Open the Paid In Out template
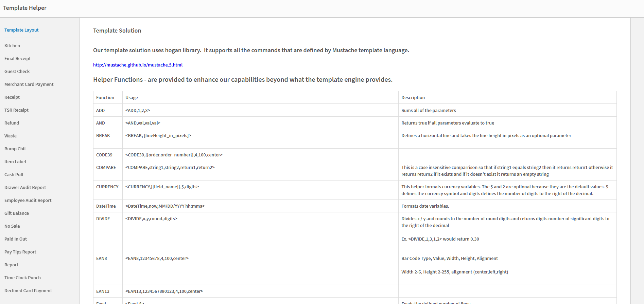The image size is (644, 304). [x=15, y=239]
